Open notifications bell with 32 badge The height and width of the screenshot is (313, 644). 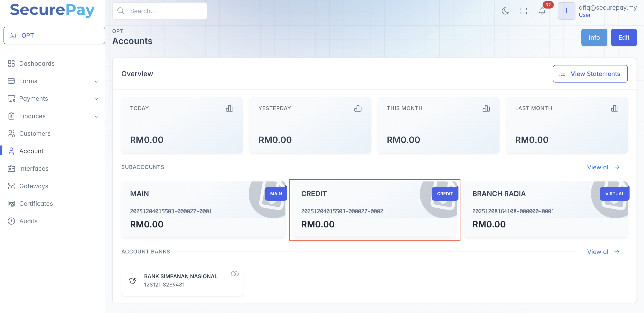(542, 11)
